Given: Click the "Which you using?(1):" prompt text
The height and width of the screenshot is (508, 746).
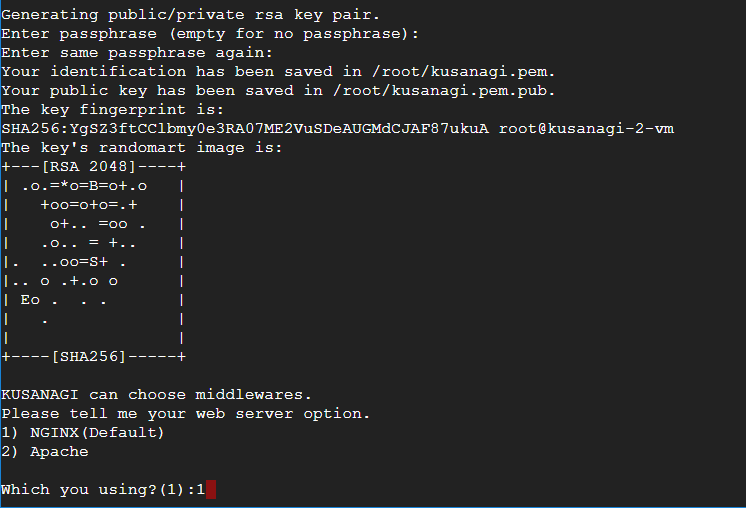Looking at the screenshot, I should (97, 489).
